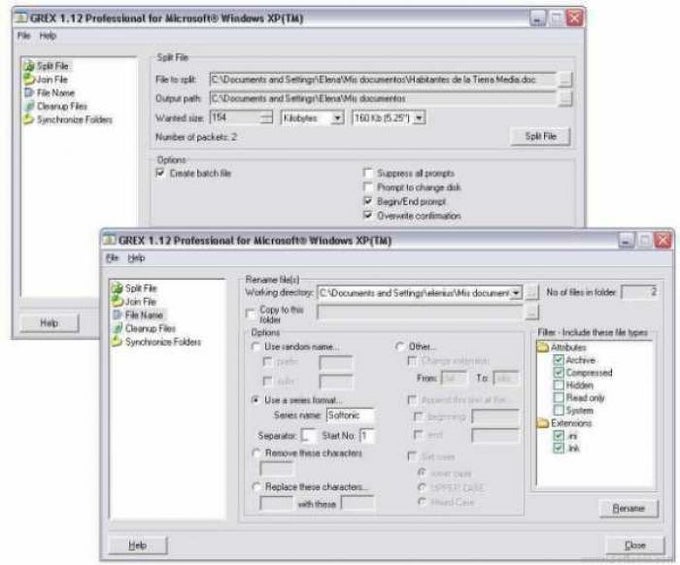Enable Prompt to change disk checkbox
680x565 pixels.
pyautogui.click(x=368, y=187)
